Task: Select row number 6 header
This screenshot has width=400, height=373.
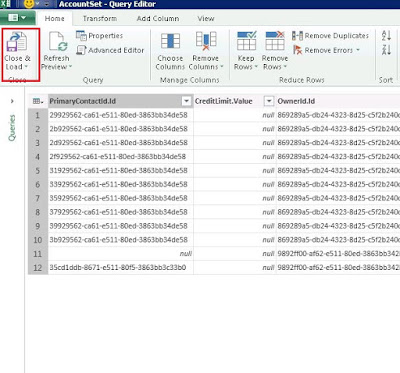Action: tap(38, 184)
